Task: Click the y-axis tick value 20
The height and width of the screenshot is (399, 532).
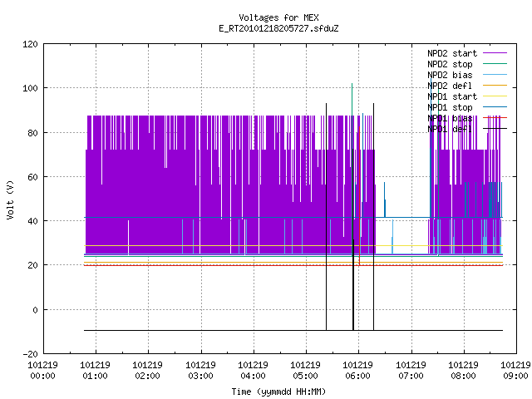Action: pos(32,265)
